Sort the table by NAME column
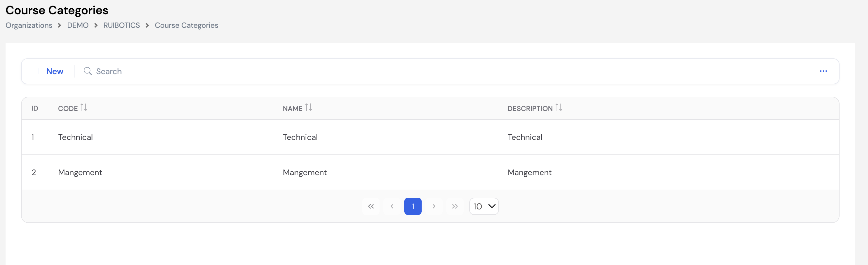The width and height of the screenshot is (868, 265). [308, 107]
